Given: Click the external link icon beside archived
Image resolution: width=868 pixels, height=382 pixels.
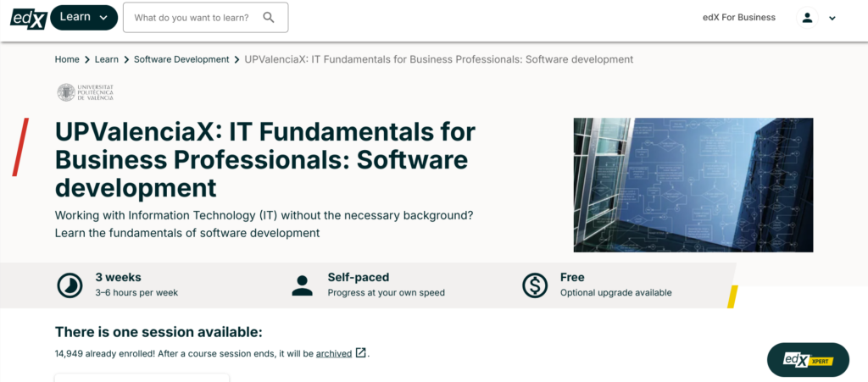Looking at the screenshot, I should [x=361, y=353].
